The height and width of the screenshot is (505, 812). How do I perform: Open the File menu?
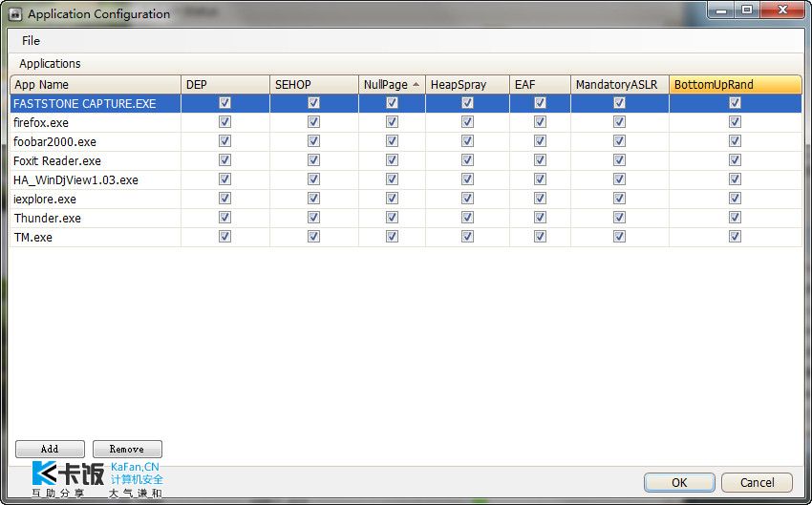(x=31, y=41)
